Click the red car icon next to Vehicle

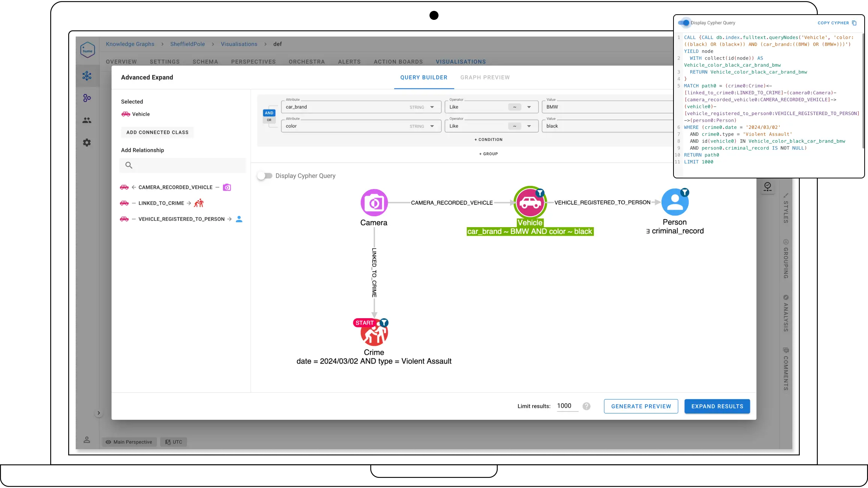coord(126,114)
